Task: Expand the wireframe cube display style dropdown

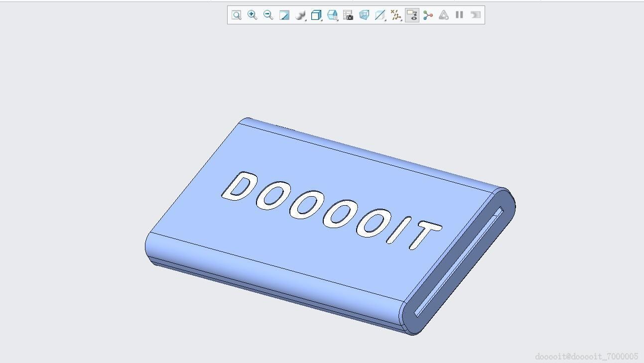Action: 316,15
